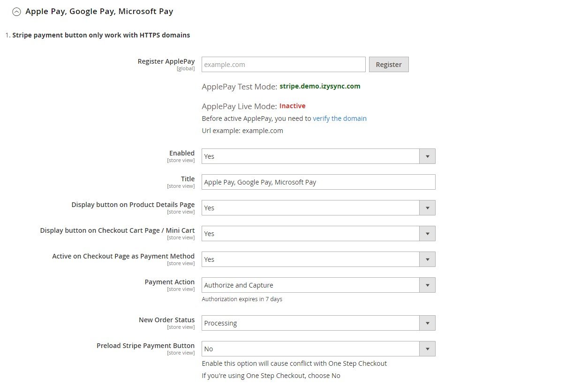
Task: Click the stripe.demo.izysync.com test mode domain
Action: pos(320,86)
